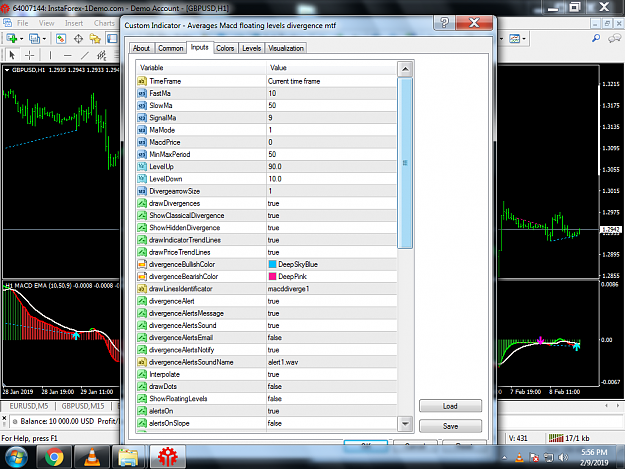Switch to the Levels tab
625x469 pixels.
[x=252, y=48]
